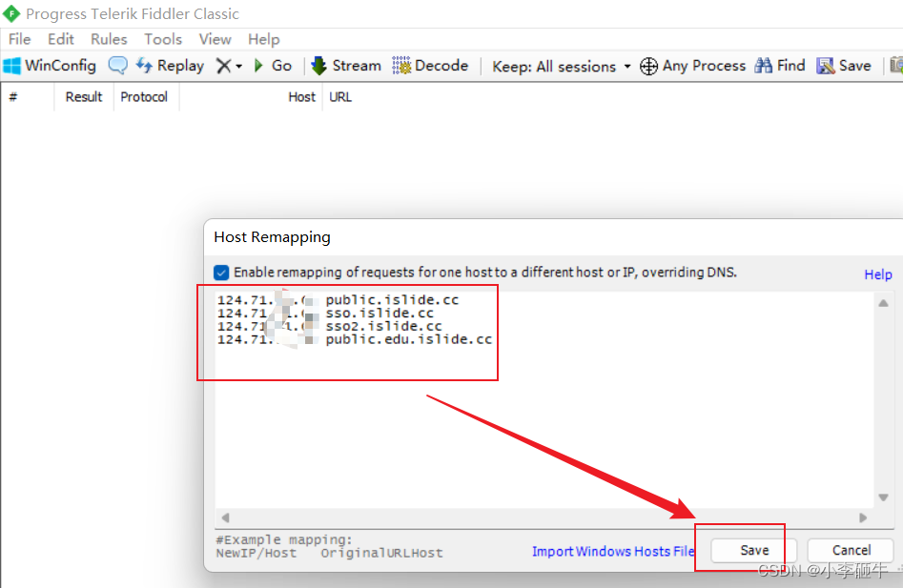
Task: Open Find with the binoculars icon
Action: 780,66
